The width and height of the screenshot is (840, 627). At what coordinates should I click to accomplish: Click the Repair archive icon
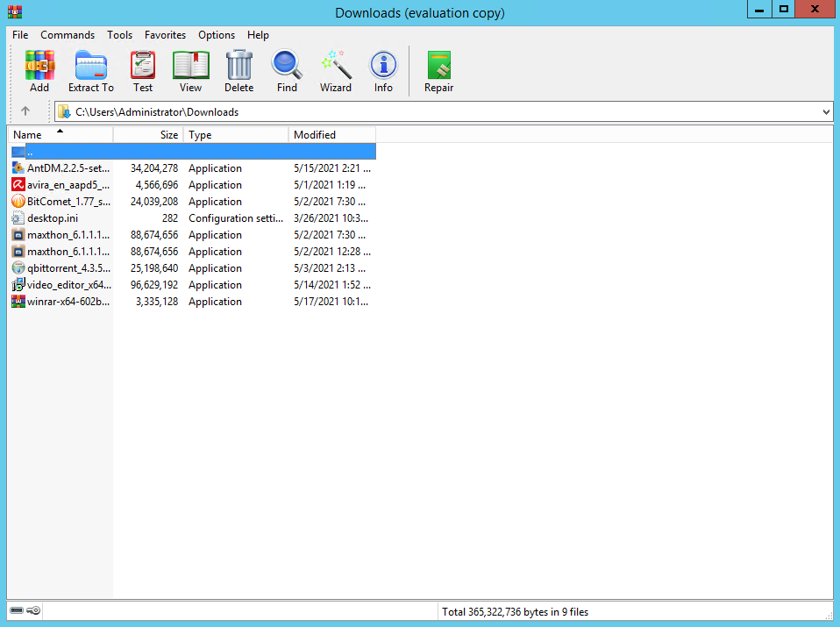(x=439, y=66)
